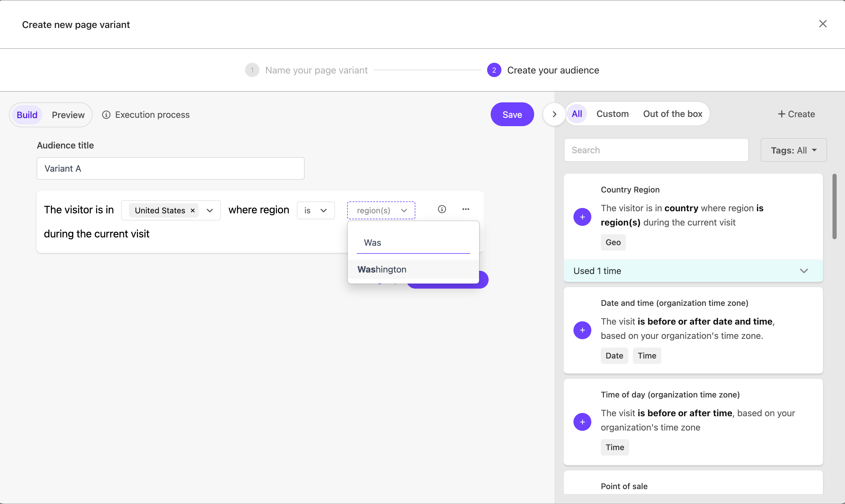
Task: Switch to the Custom tab
Action: (x=612, y=114)
